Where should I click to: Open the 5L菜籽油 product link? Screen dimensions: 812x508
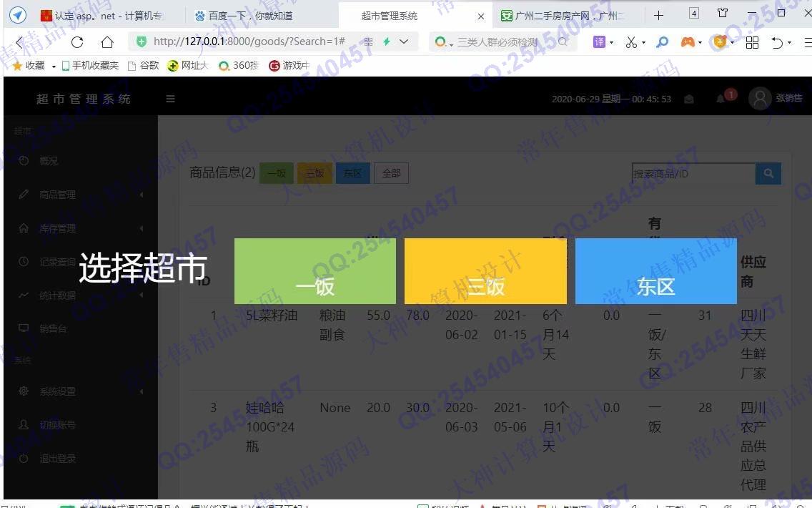pyautogui.click(x=272, y=315)
